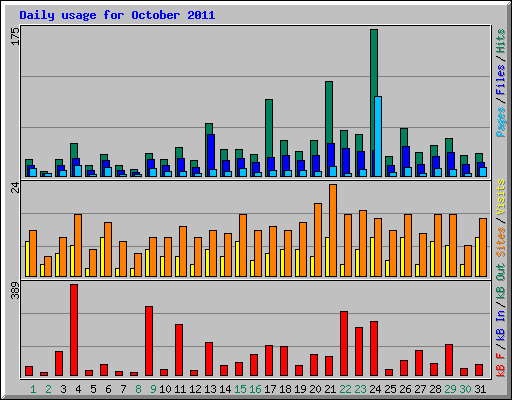This screenshot has width=512, height=400.
Task: Click day label 3 on the x-axis
Action: 63,389
